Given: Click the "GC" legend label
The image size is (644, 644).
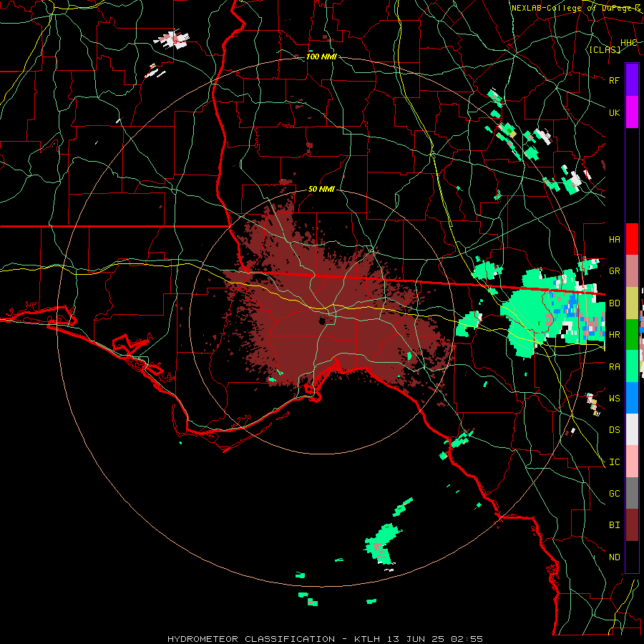Looking at the screenshot, I should [615, 494].
